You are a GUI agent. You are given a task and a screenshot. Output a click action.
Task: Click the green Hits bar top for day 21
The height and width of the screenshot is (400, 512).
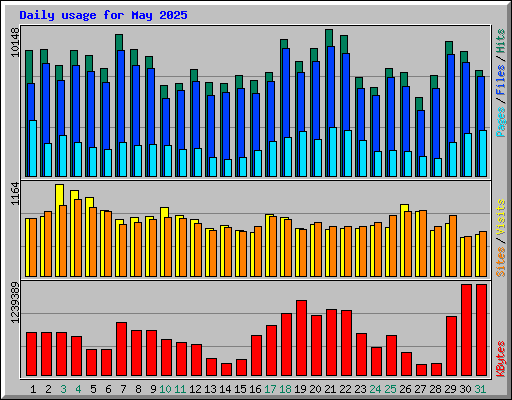coord(329,38)
